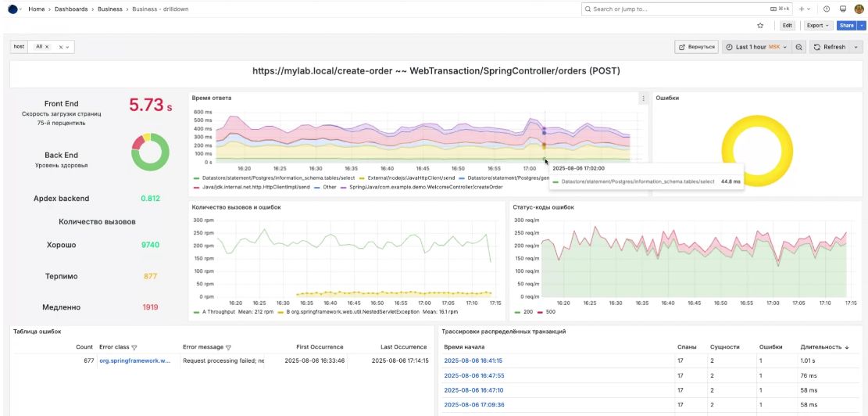Toggle the A Throughput legend series
868x416 pixels.
[217, 312]
